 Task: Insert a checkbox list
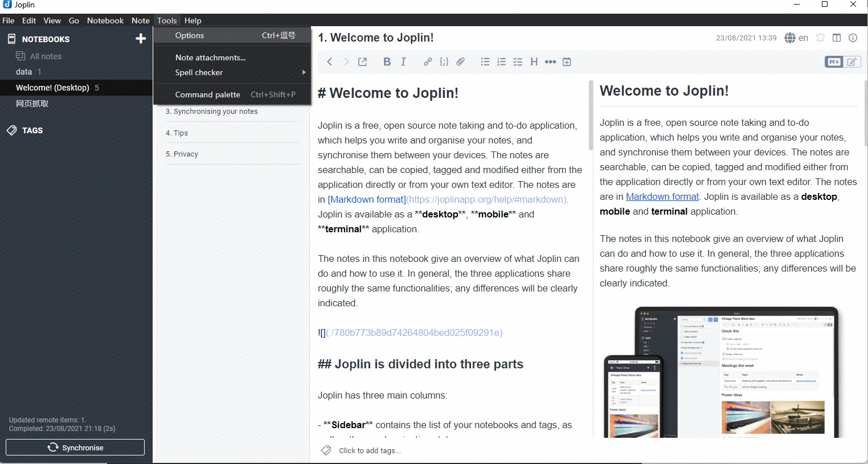point(518,62)
